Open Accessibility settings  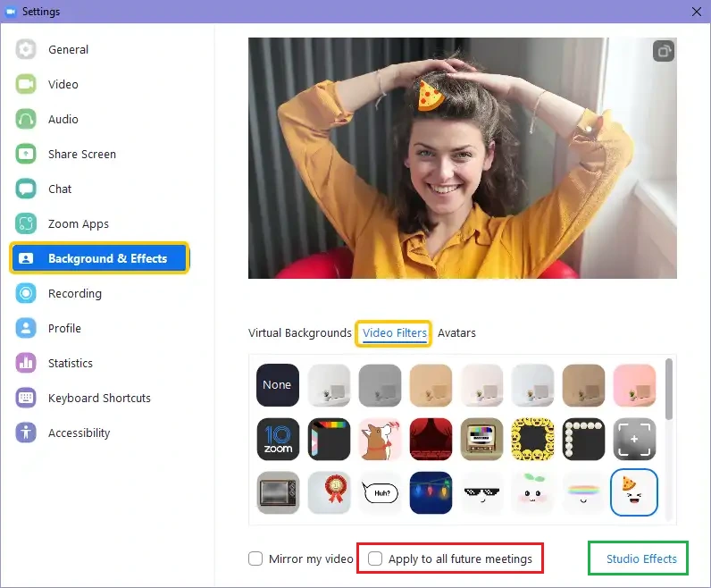[x=79, y=433]
